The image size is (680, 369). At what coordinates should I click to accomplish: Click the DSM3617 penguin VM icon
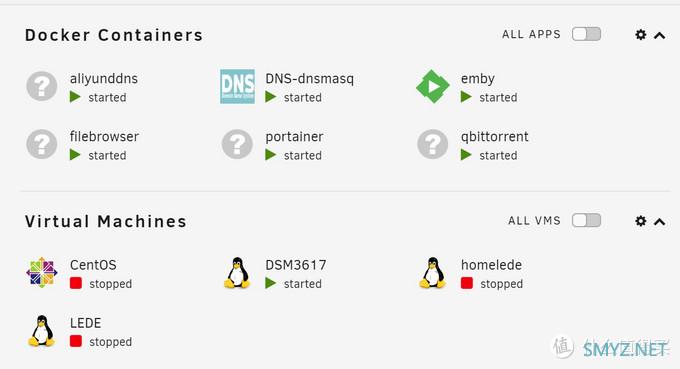tap(237, 272)
